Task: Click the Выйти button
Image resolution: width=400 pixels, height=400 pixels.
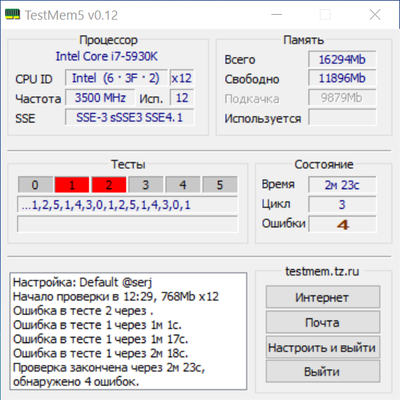Action: pyautogui.click(x=323, y=371)
